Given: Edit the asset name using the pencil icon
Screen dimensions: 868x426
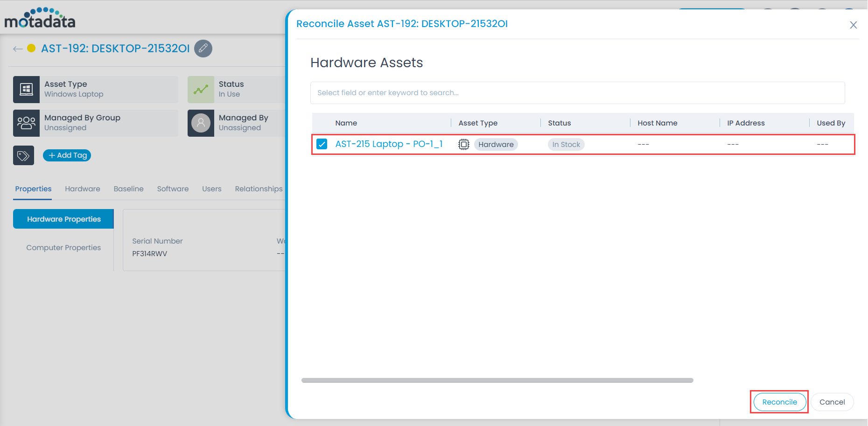Looking at the screenshot, I should 203,49.
